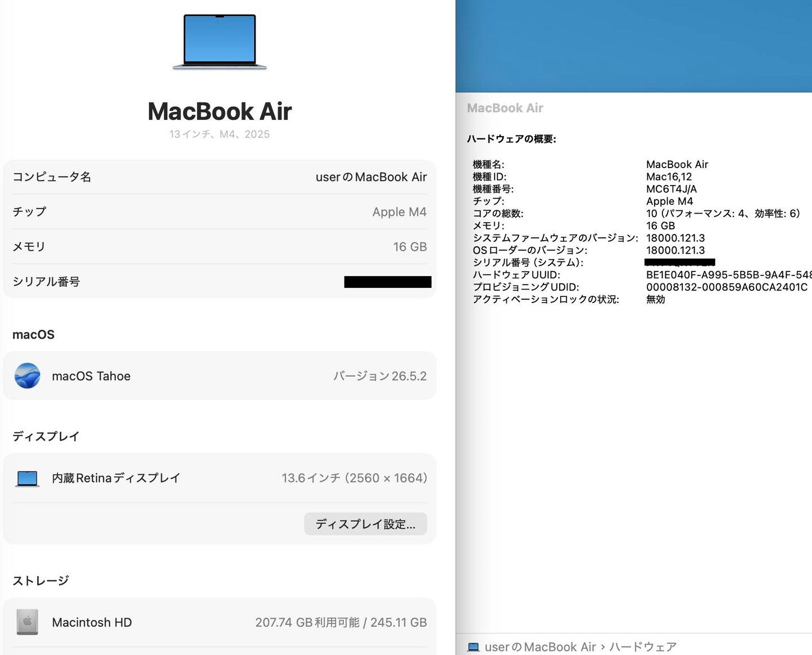Click 'アクティベーションロックの状況:' label
This screenshot has height=655, width=812.
point(546,300)
